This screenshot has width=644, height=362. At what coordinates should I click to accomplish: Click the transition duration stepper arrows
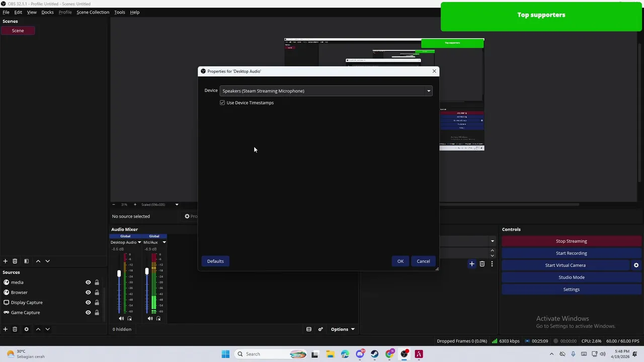[x=492, y=252]
